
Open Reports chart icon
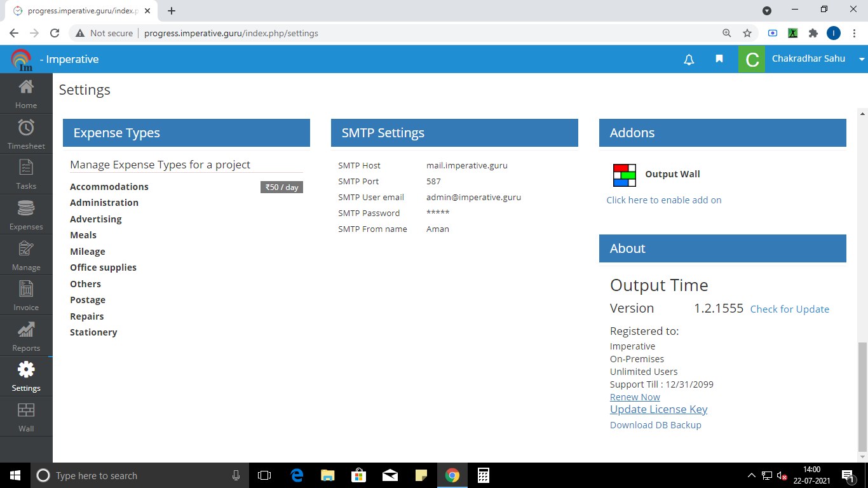point(26,330)
